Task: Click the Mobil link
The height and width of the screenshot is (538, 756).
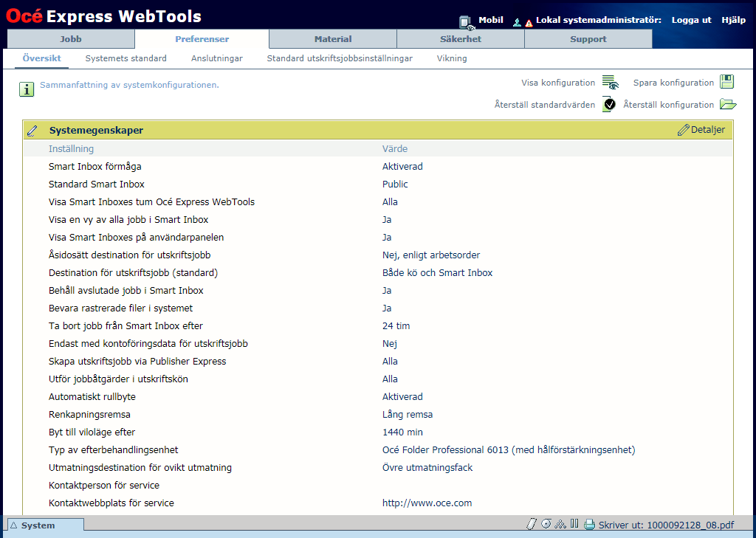Action: point(491,20)
